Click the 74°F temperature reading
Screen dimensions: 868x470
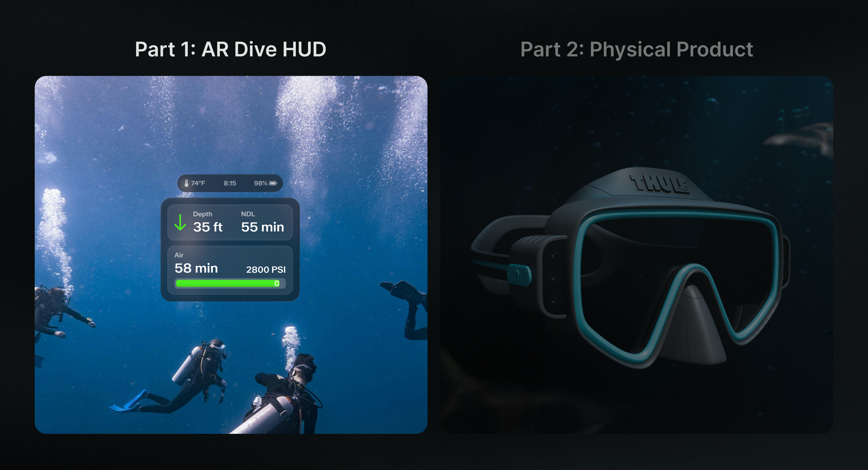pos(198,183)
